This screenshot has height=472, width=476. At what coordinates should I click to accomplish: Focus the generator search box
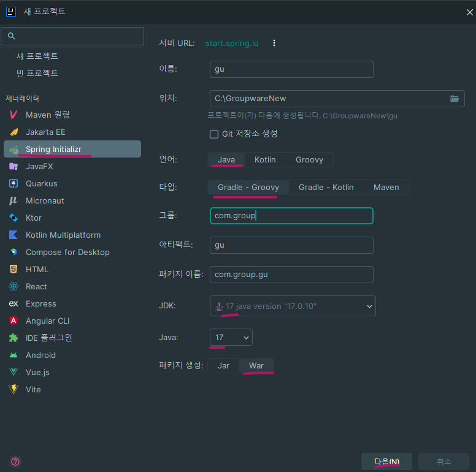click(72, 36)
